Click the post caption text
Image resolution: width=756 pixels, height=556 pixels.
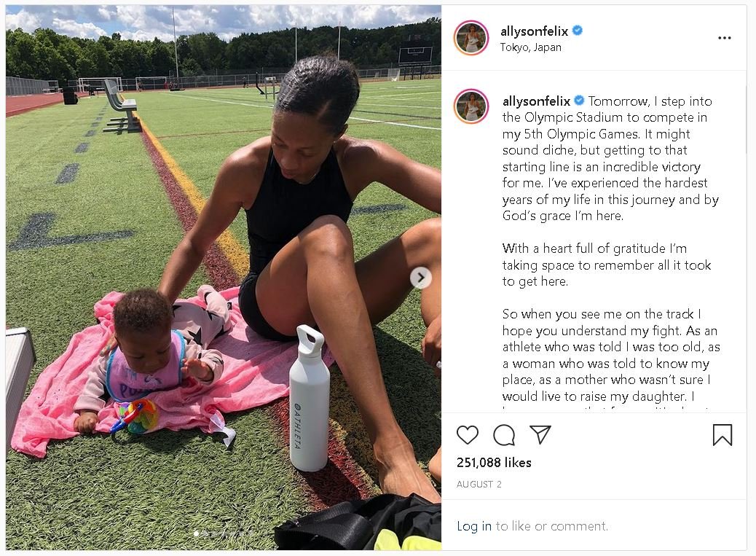610,248
